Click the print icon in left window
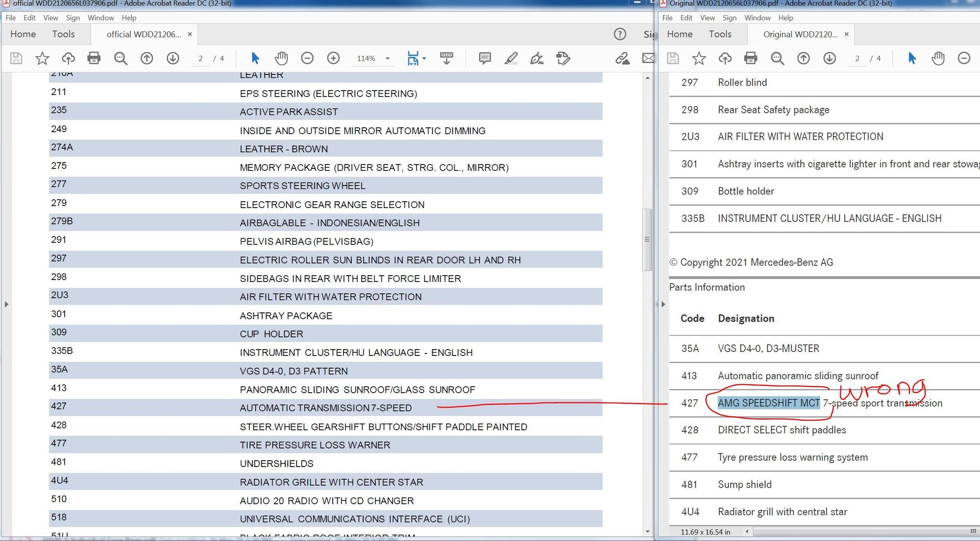The image size is (980, 541). [x=94, y=58]
